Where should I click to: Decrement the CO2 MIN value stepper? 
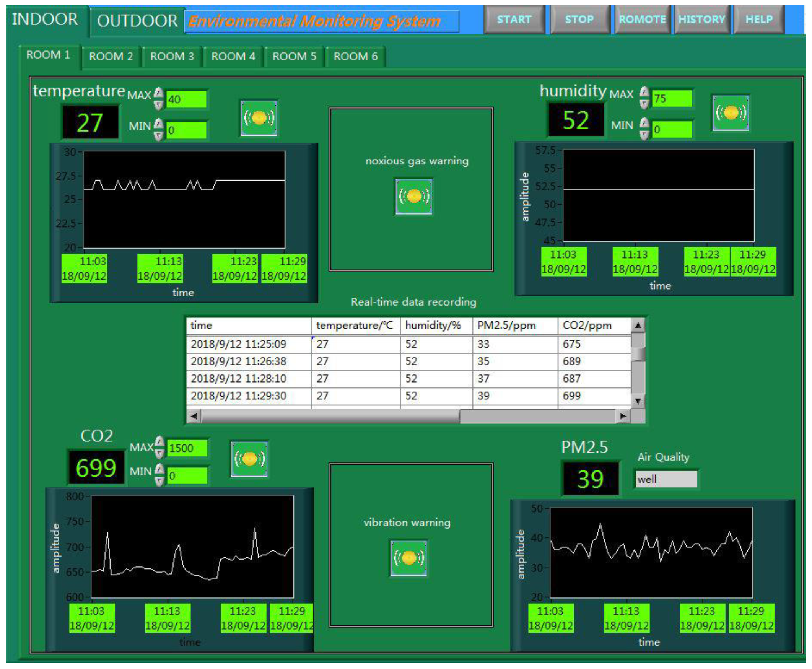(x=159, y=480)
